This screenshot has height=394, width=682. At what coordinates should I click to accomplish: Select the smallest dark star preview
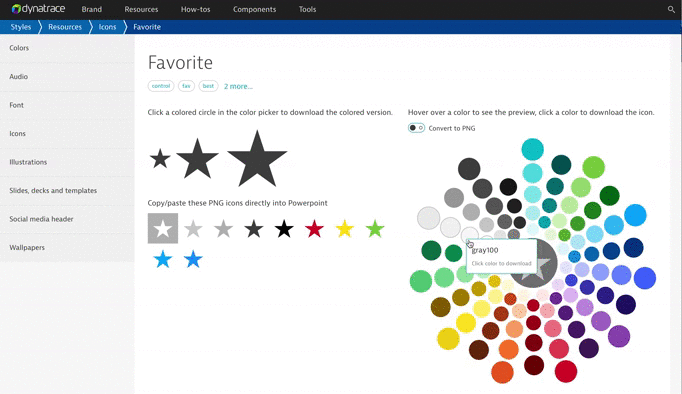(x=160, y=158)
